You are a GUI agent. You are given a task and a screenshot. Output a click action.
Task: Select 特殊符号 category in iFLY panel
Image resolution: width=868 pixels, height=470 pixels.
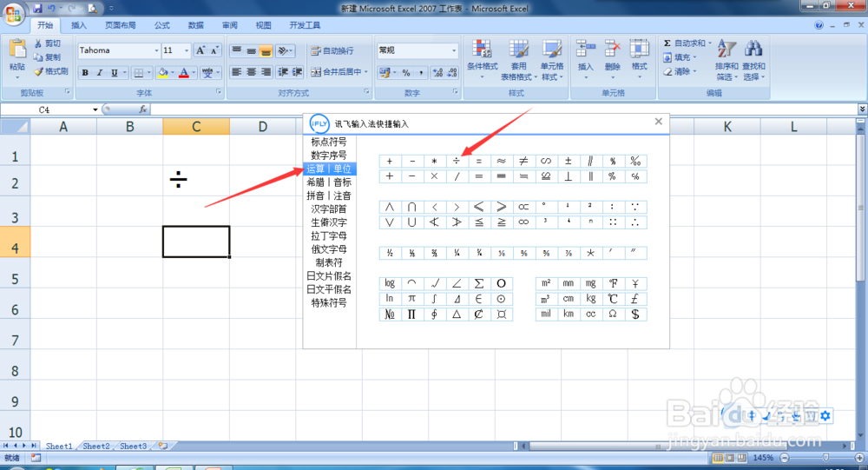[329, 302]
